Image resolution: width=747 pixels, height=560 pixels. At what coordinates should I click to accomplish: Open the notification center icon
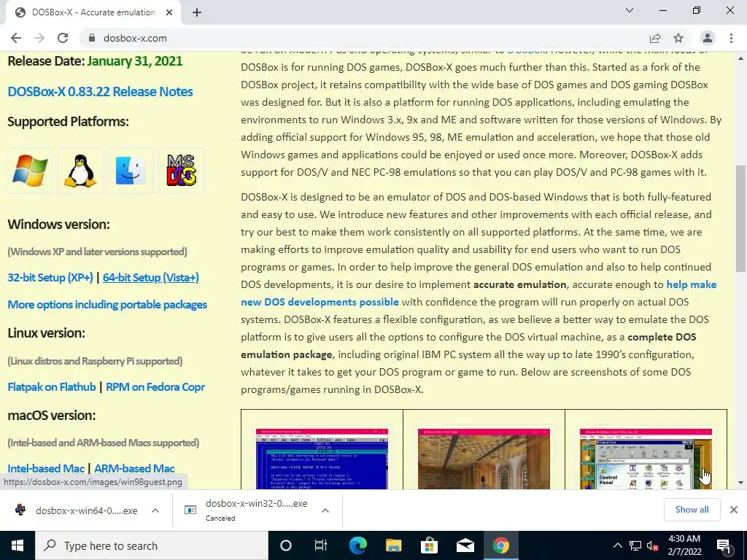724,545
